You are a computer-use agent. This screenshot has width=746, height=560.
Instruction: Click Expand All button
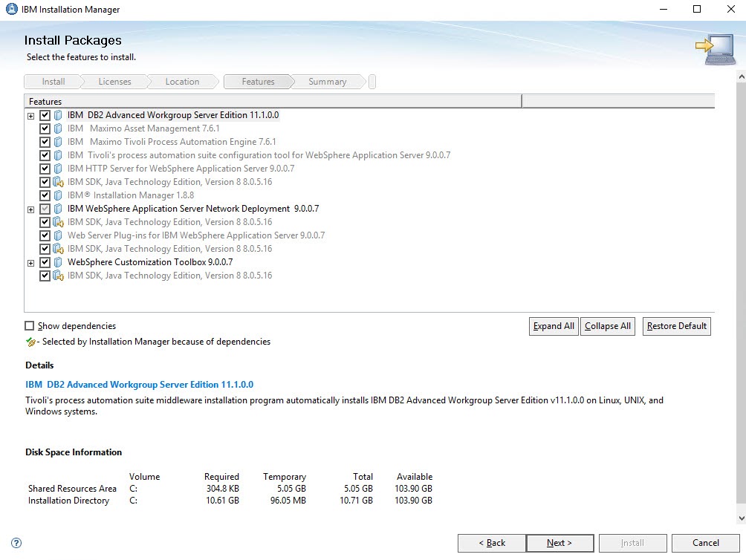pos(554,326)
